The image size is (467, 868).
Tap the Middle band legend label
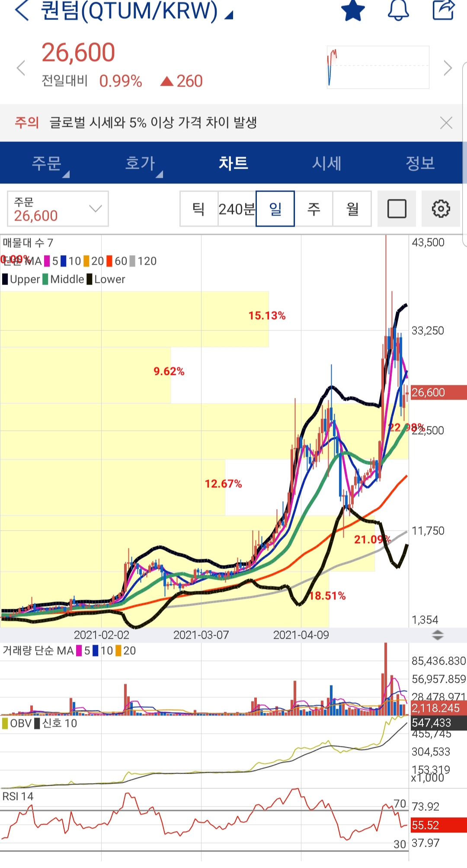tap(63, 279)
